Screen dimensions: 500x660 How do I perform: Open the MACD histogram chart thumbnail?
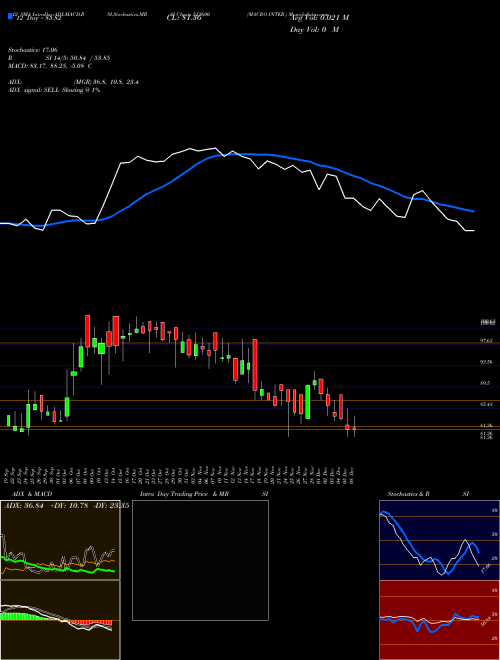click(x=60, y=620)
